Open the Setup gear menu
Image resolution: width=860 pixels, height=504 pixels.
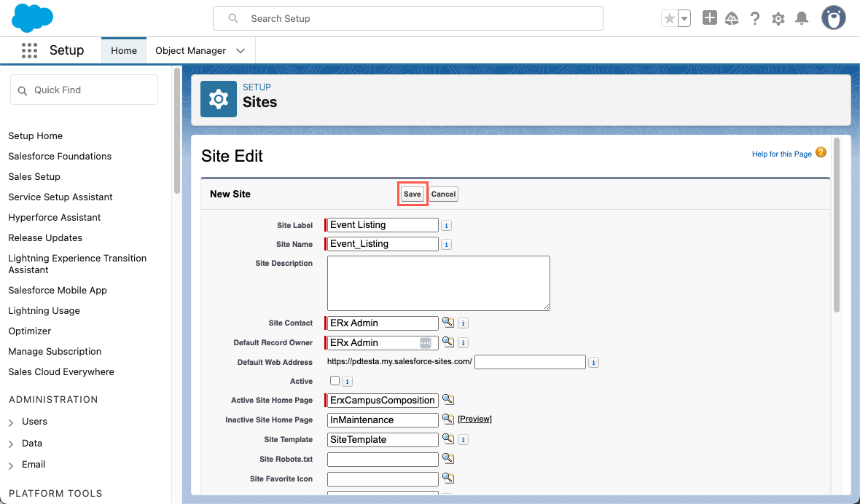tap(778, 19)
